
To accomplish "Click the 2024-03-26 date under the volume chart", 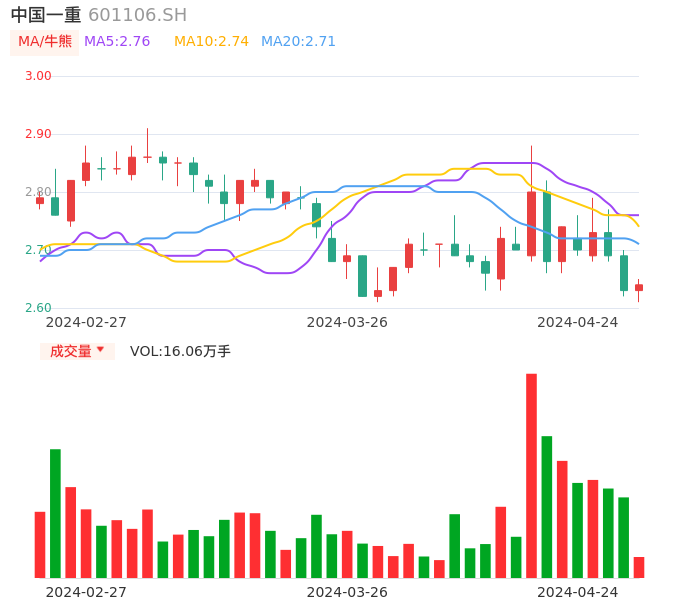I will [347, 592].
